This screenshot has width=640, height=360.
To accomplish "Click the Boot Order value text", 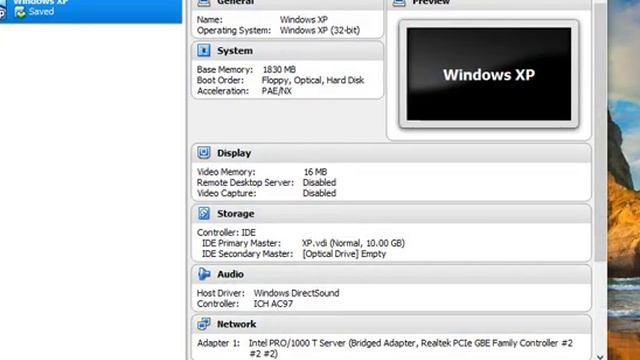I will (x=313, y=80).
